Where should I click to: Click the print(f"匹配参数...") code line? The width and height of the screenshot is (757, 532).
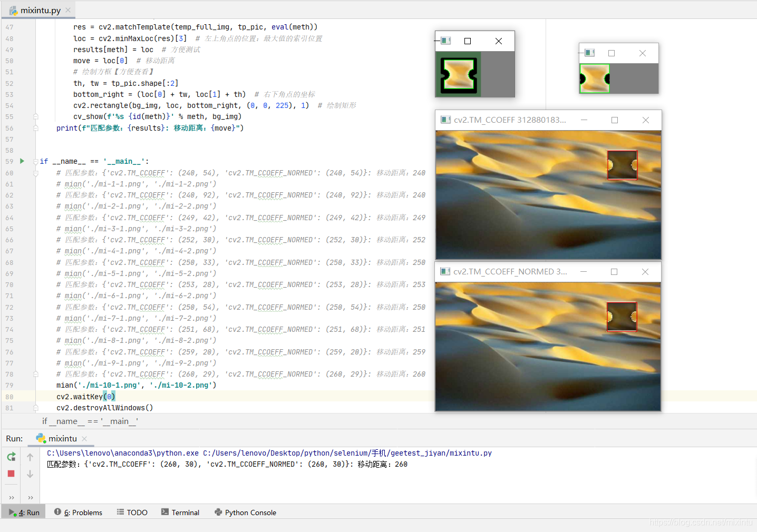click(x=150, y=128)
